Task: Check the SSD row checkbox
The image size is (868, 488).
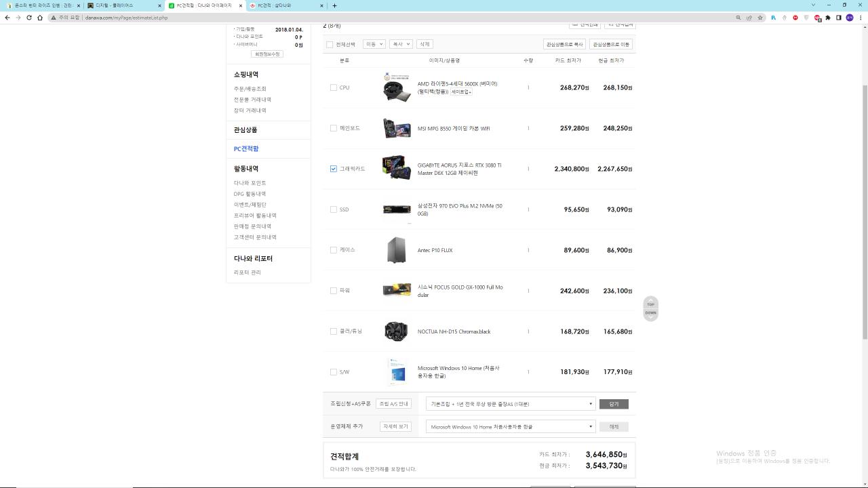Action: (333, 209)
